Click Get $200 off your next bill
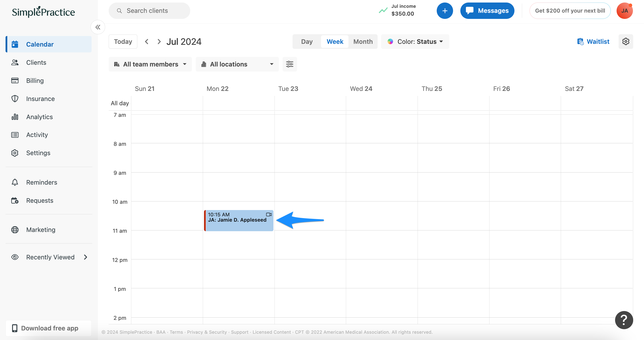The height and width of the screenshot is (340, 644). (570, 11)
